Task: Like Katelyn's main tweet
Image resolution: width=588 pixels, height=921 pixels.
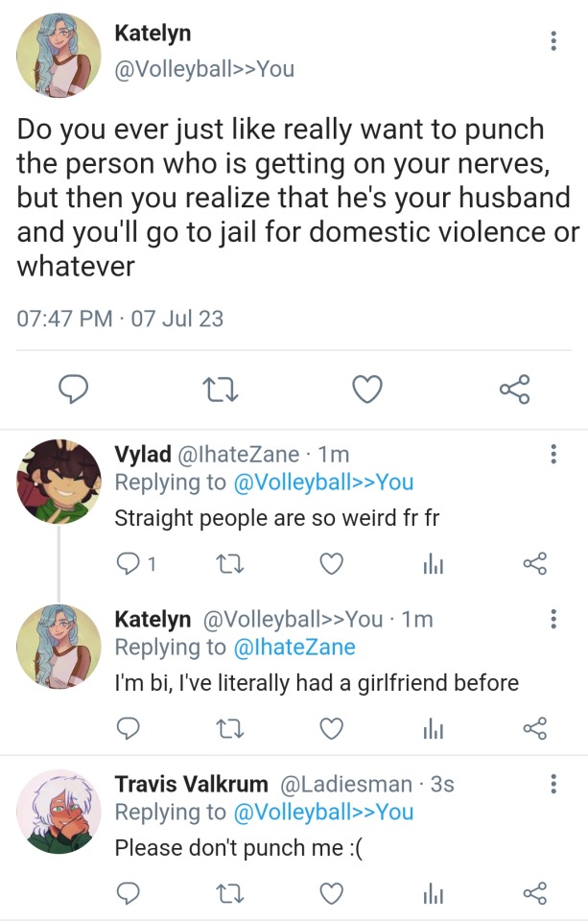Action: pyautogui.click(x=367, y=390)
